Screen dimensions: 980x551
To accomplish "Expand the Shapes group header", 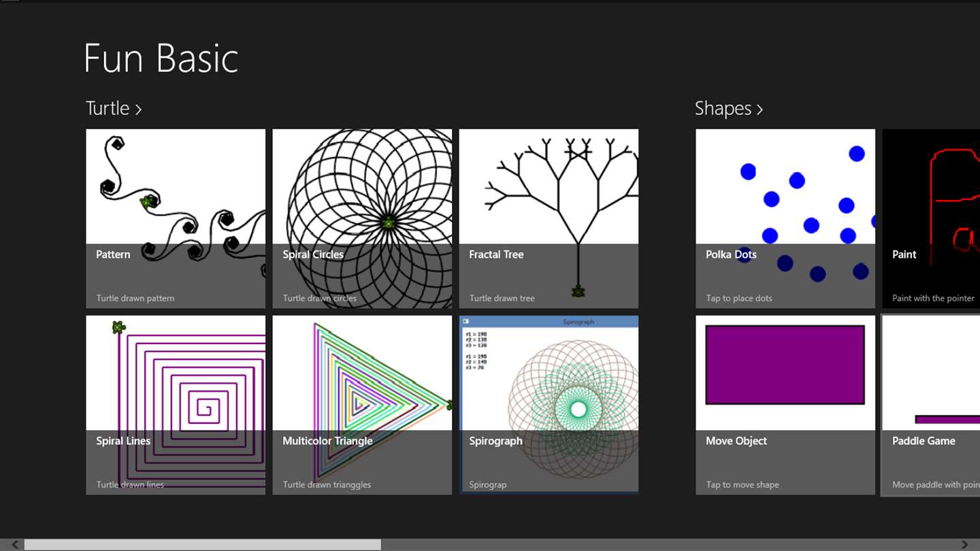I will [723, 108].
